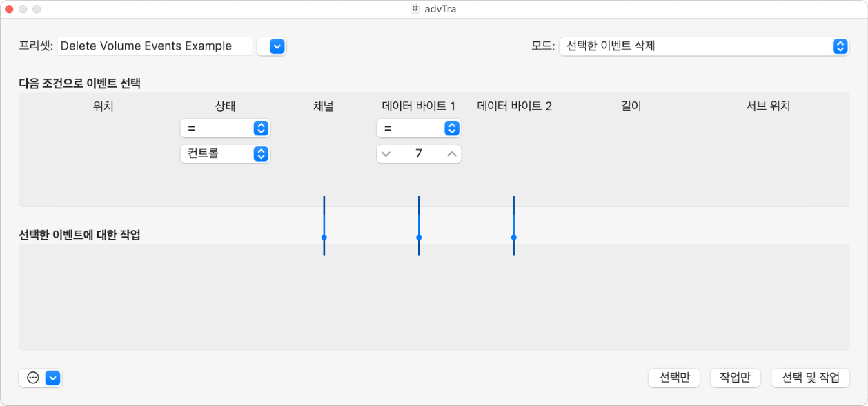Viewport: 868px width, 406px height.
Task: Increase data byte 1 value above 7
Action: [451, 154]
